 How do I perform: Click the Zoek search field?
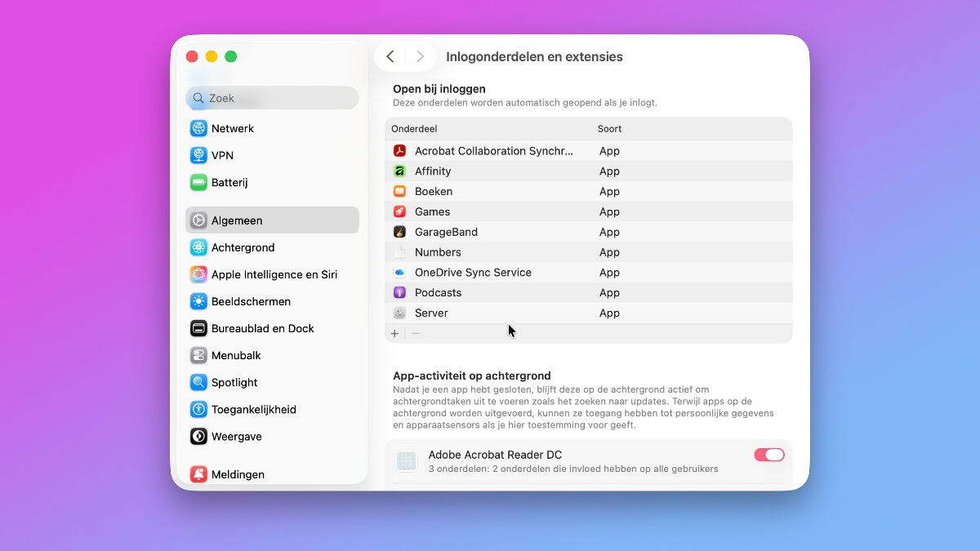click(272, 98)
